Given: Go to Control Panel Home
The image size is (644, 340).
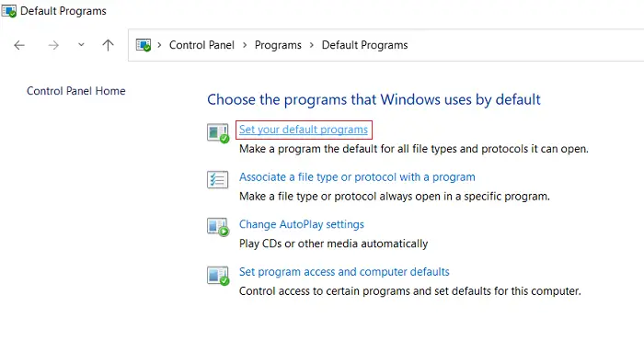Looking at the screenshot, I should [x=76, y=91].
